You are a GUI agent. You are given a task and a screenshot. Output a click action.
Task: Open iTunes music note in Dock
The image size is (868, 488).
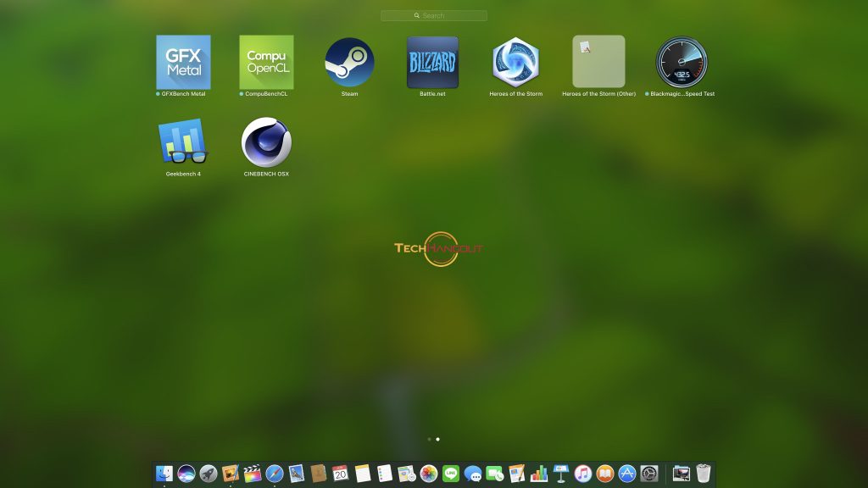[583, 474]
